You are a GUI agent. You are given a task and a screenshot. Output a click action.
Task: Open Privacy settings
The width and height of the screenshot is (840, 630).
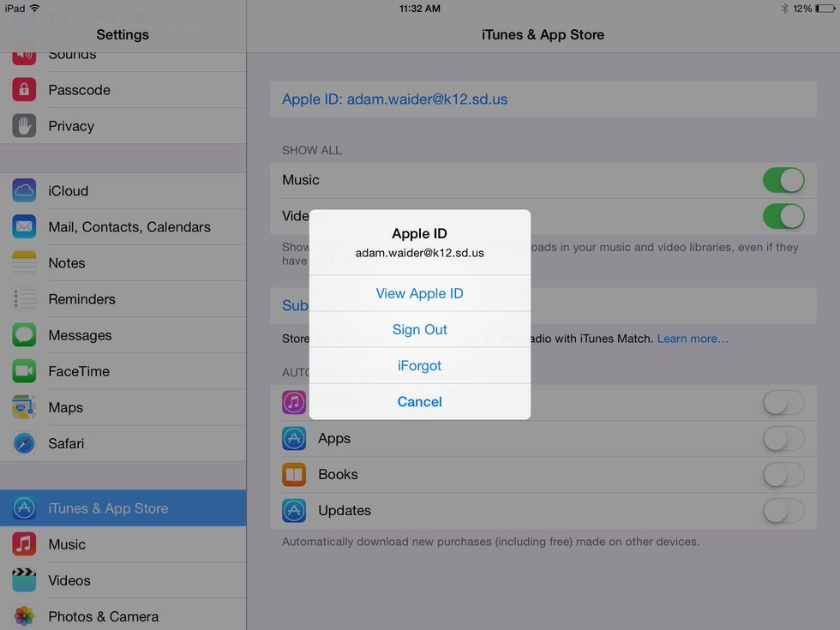(x=123, y=126)
